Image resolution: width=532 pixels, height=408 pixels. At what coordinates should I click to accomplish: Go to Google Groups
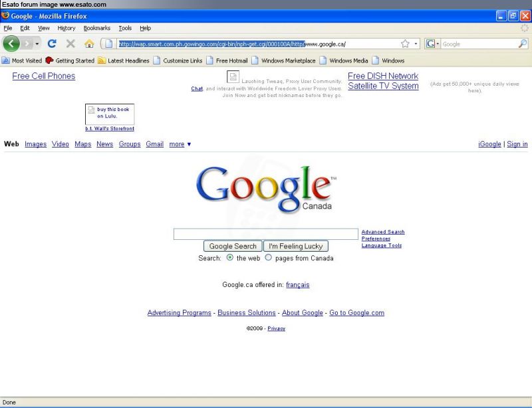130,144
